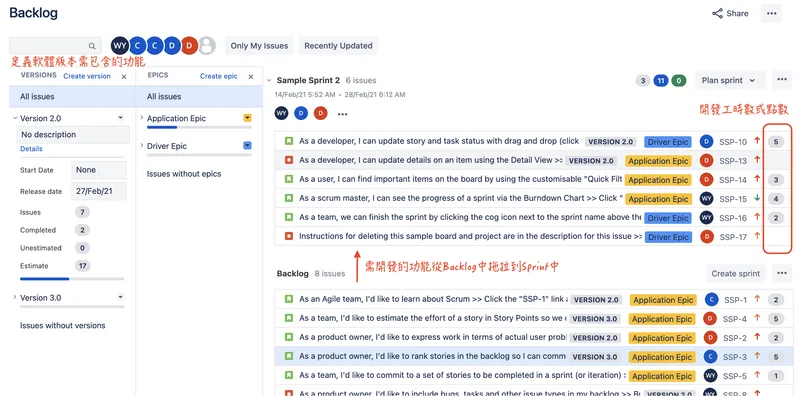800x397 pixels.
Task: Click the Create version link
Action: point(87,76)
